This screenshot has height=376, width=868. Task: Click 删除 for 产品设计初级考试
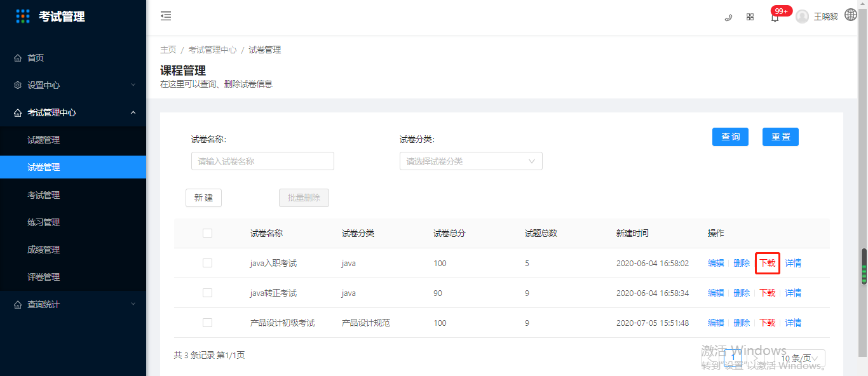click(742, 323)
